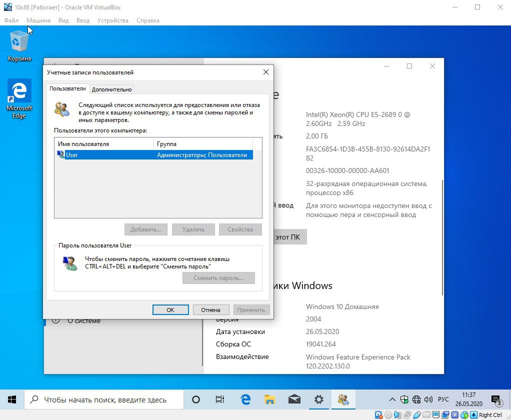Open the volume speaker tray icon

click(428, 399)
